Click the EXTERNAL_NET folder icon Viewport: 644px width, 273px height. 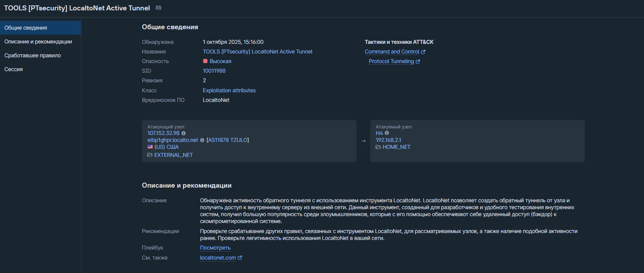[x=150, y=155]
